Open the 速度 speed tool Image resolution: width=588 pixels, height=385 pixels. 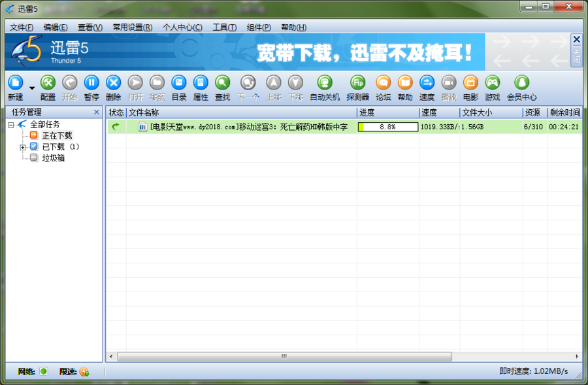click(427, 82)
